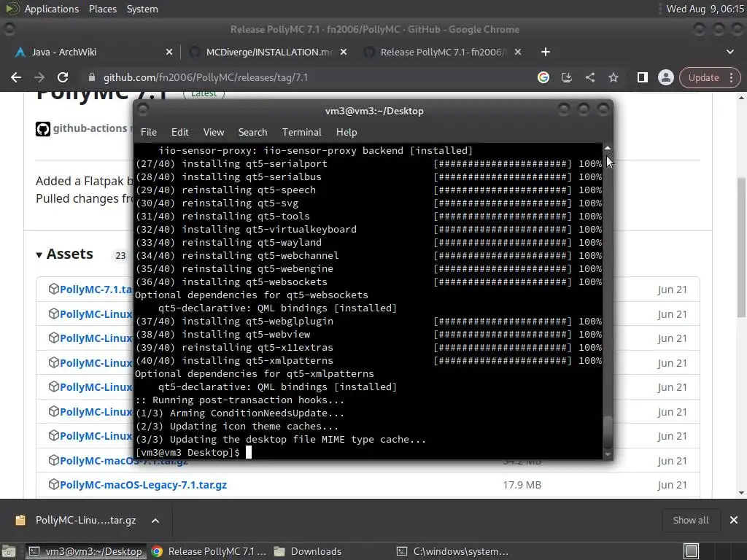The width and height of the screenshot is (747, 560).
Task: Go forward in Chrome history
Action: click(39, 77)
